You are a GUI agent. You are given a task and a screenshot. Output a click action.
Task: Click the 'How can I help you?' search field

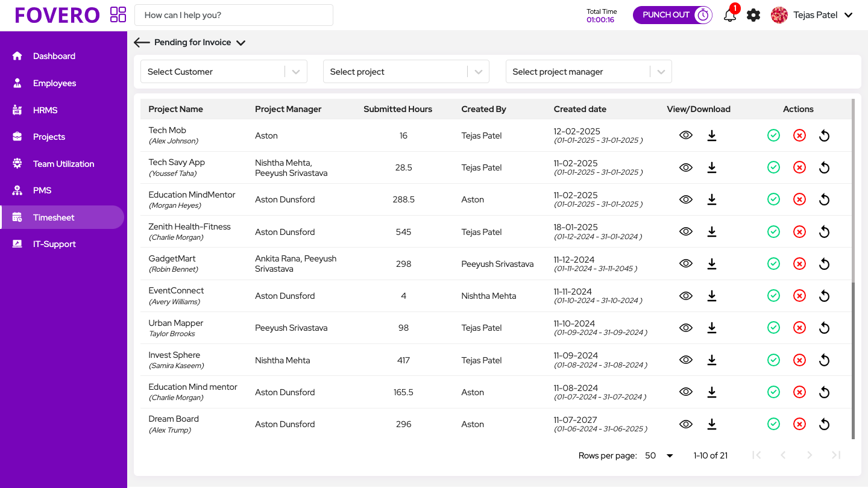click(x=234, y=16)
